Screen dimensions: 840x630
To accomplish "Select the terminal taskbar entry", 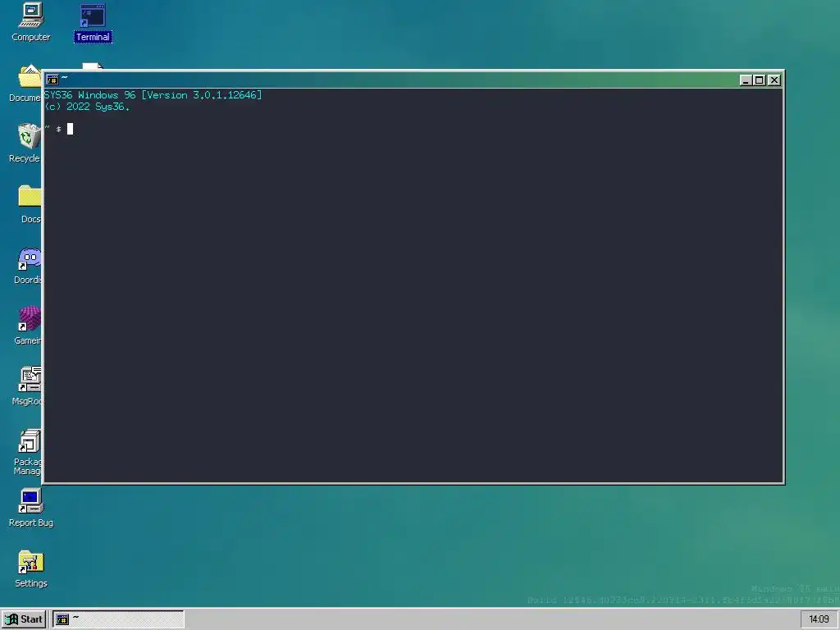I will pyautogui.click(x=118, y=619).
